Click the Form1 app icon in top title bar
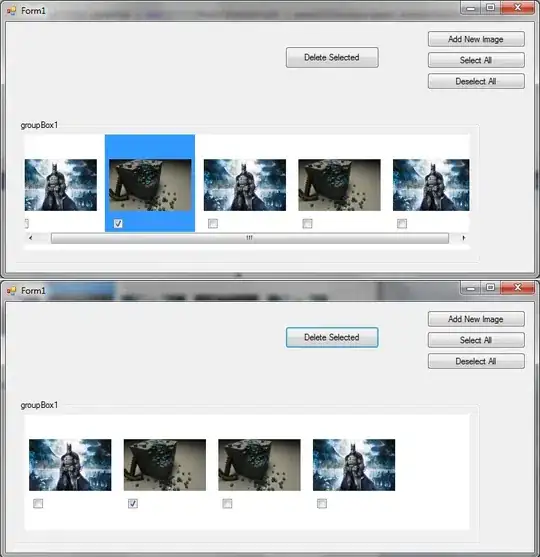Viewport: 540px width, 557px height. (x=11, y=11)
